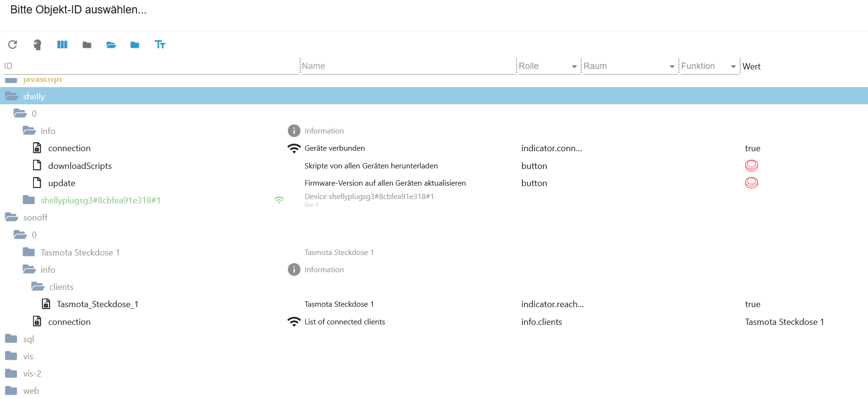Click wifi icon beside 'List of connected clients'
The width and height of the screenshot is (868, 399).
click(294, 322)
